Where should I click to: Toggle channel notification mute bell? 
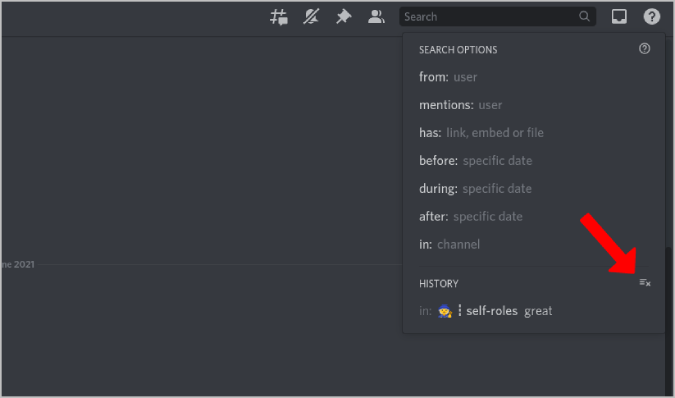point(311,17)
